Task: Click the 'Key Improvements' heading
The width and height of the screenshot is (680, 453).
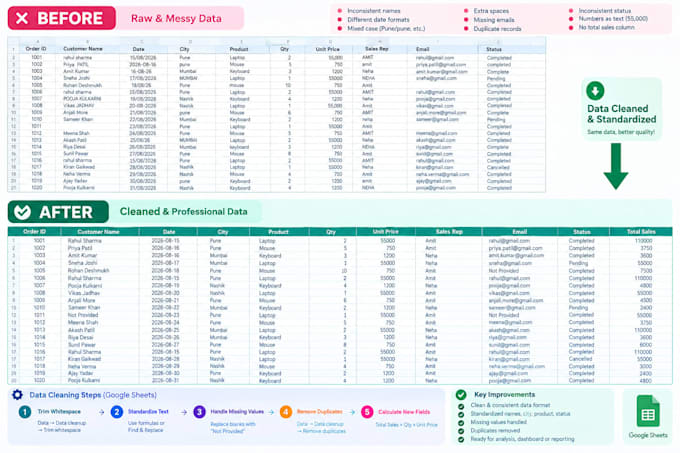Action: click(x=504, y=394)
